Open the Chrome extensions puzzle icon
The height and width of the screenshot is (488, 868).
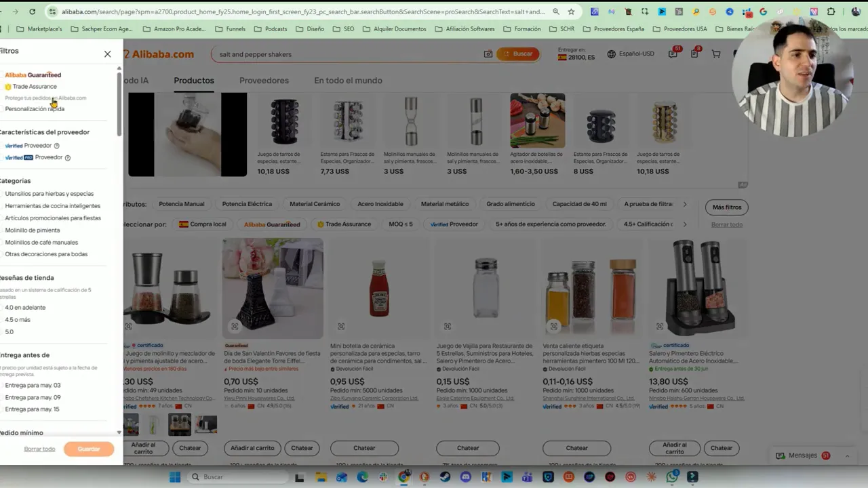[x=831, y=12]
